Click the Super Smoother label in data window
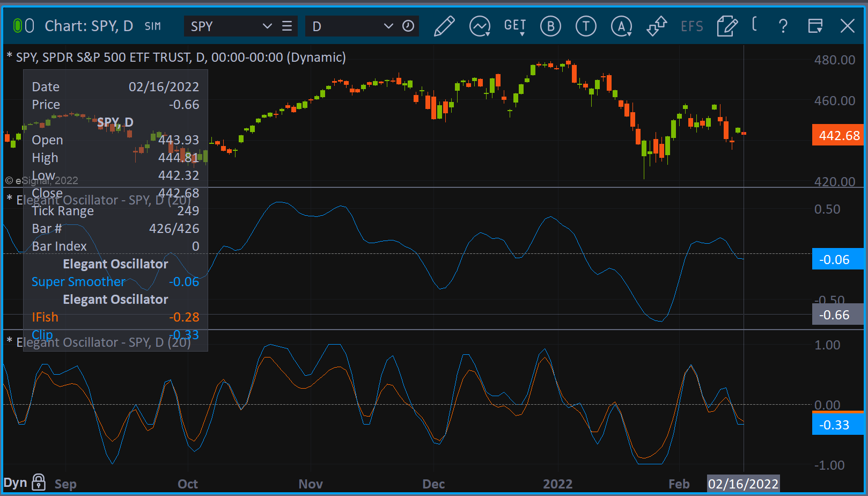868x496 pixels. point(78,282)
